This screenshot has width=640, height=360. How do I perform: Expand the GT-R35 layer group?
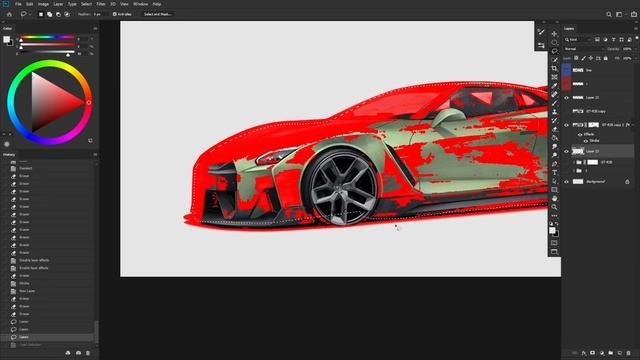(574, 162)
